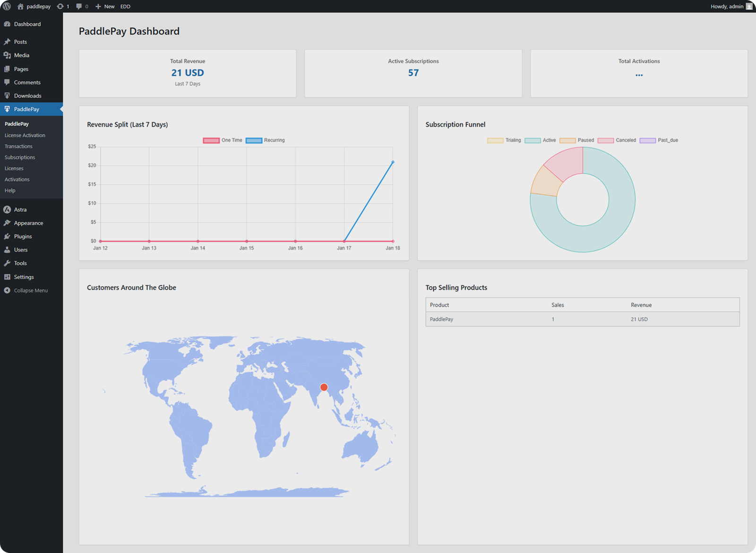The width and height of the screenshot is (756, 553).
Task: Expand the Settings menu in sidebar
Action: coord(24,277)
